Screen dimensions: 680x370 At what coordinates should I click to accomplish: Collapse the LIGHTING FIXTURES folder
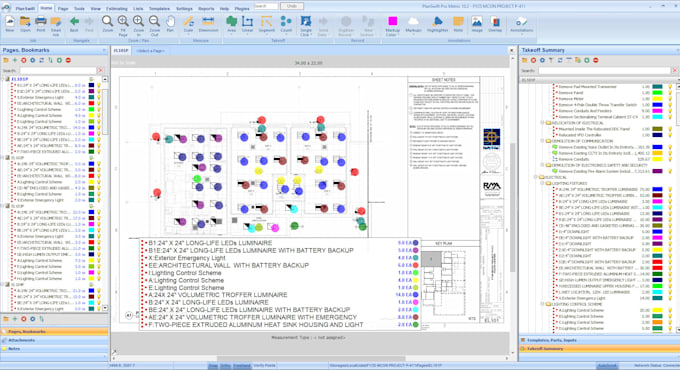(542, 183)
